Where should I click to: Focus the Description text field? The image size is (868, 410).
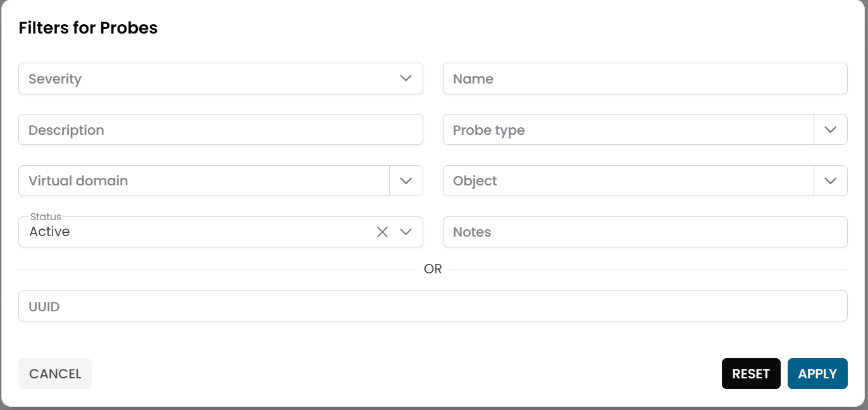220,130
